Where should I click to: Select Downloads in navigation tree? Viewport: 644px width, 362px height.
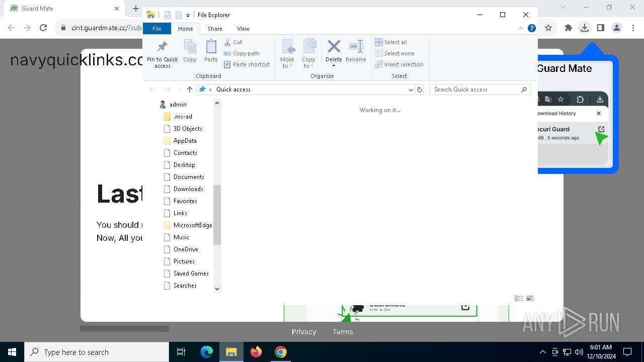(x=188, y=189)
